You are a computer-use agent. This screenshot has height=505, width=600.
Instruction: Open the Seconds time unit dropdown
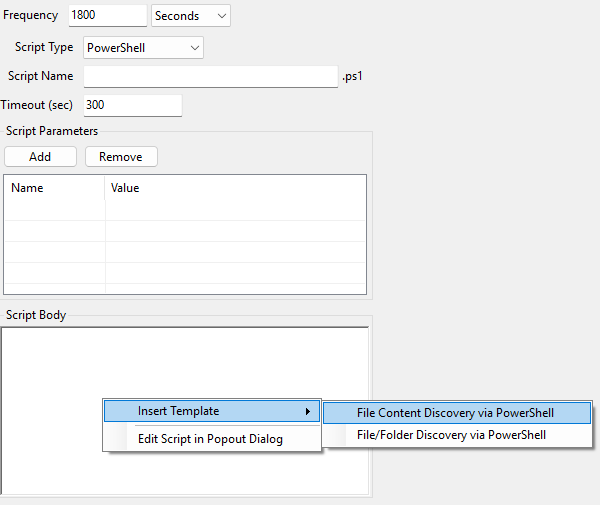(190, 16)
